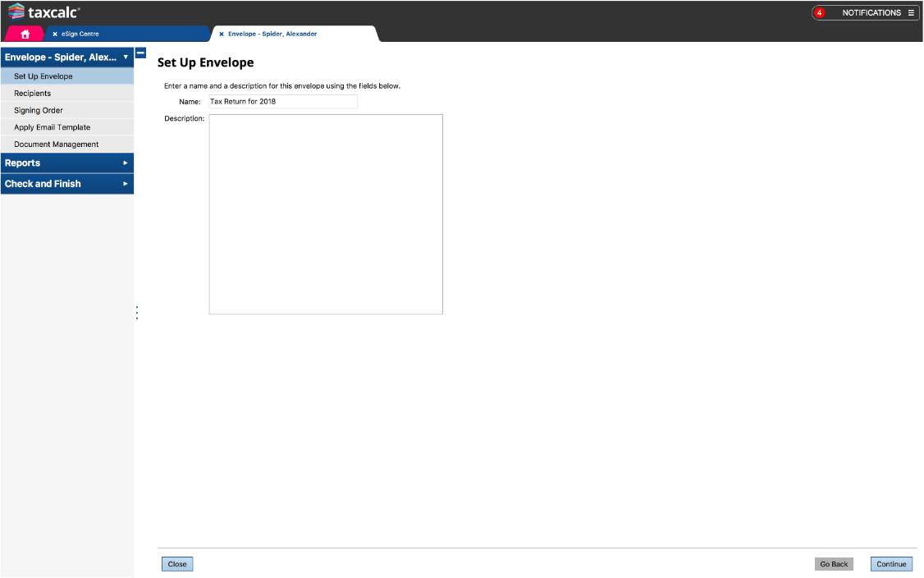
Task: Click the Go Back button
Action: tap(834, 564)
